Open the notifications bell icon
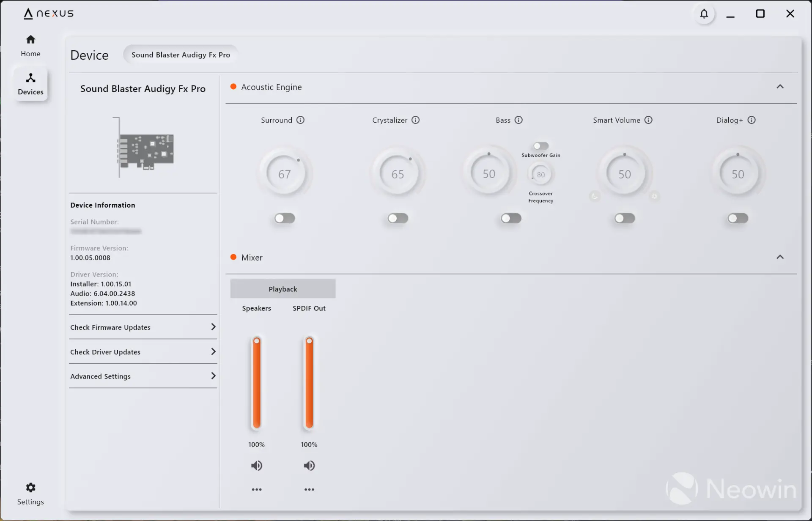Viewport: 812px width, 521px height. click(704, 14)
